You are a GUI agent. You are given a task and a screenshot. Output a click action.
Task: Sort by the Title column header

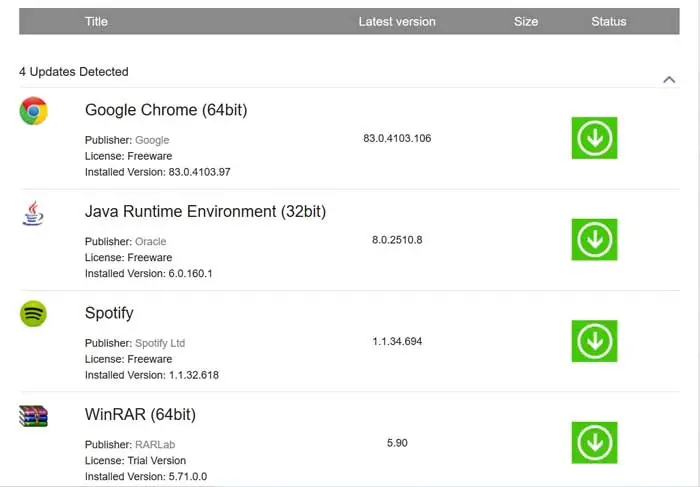coord(97,21)
